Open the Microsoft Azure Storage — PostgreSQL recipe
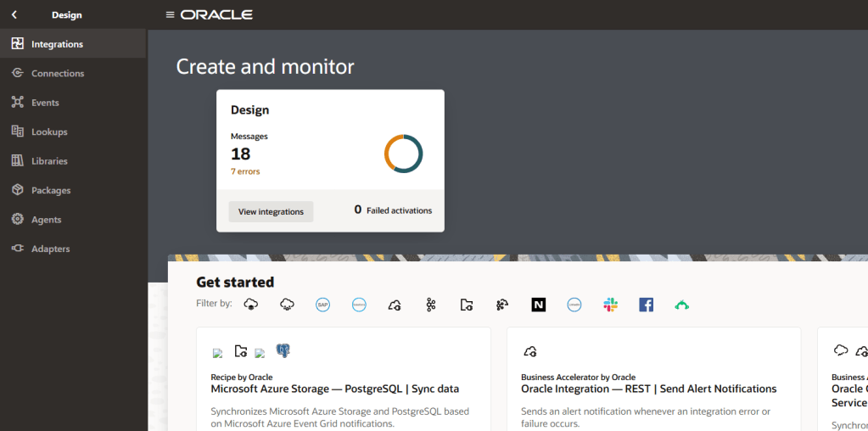Screen dimensions: 868x431 [334, 389]
